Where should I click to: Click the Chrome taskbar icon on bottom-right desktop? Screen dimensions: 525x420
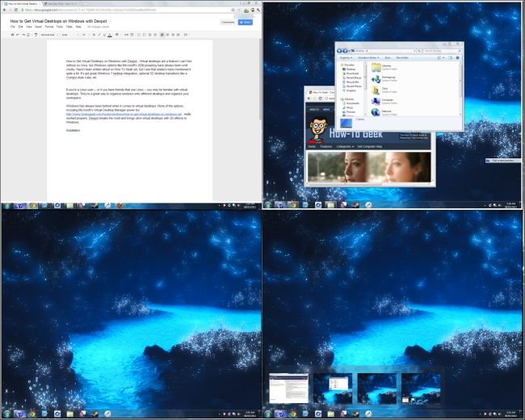(x=293, y=414)
